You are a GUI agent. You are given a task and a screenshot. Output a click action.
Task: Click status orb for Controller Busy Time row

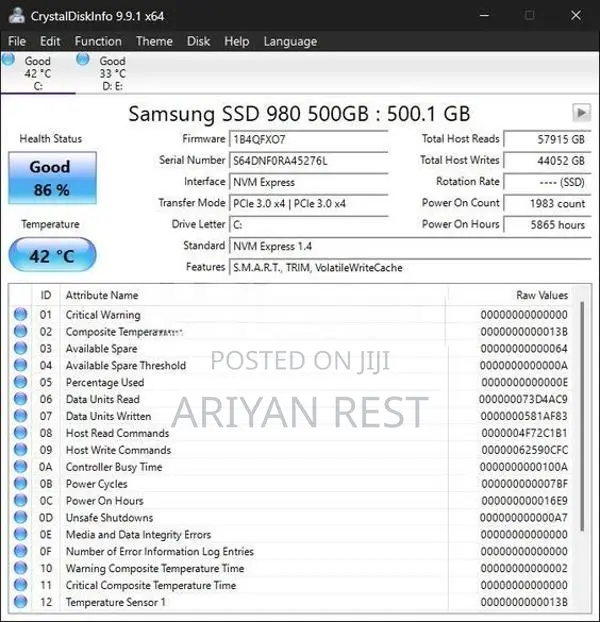21,466
